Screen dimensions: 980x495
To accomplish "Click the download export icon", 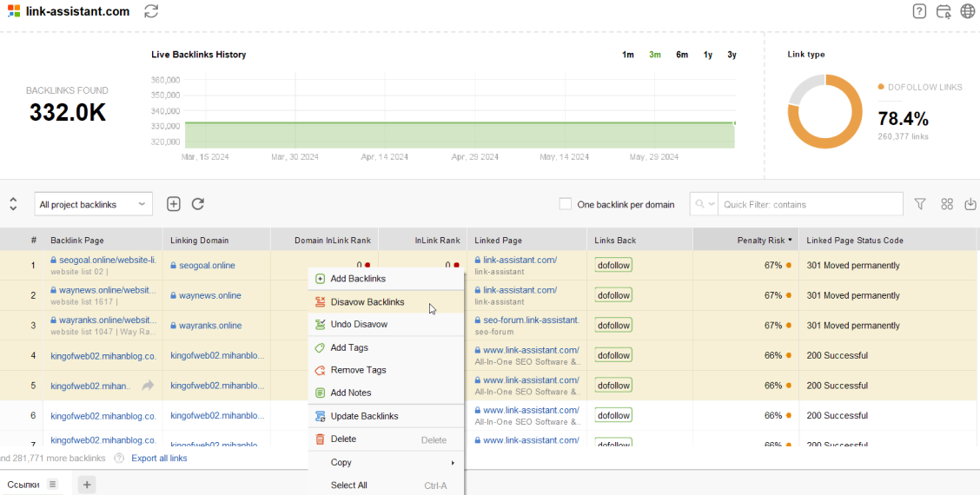I will point(970,204).
